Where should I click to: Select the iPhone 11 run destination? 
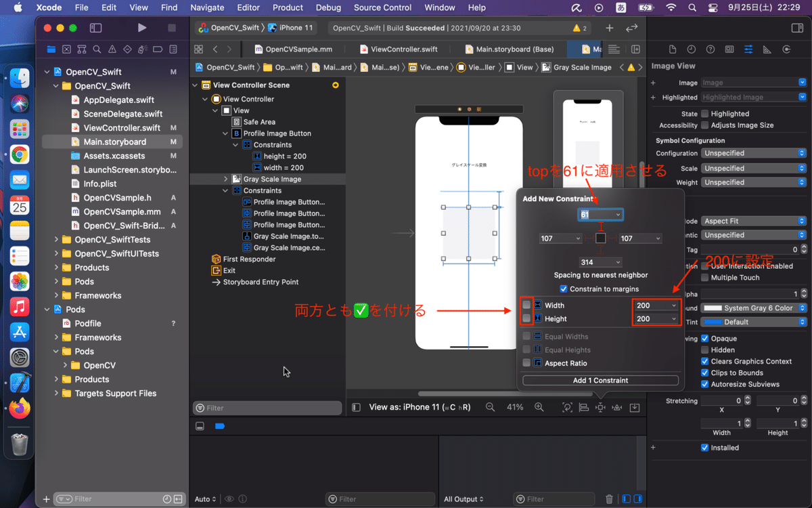click(x=290, y=28)
